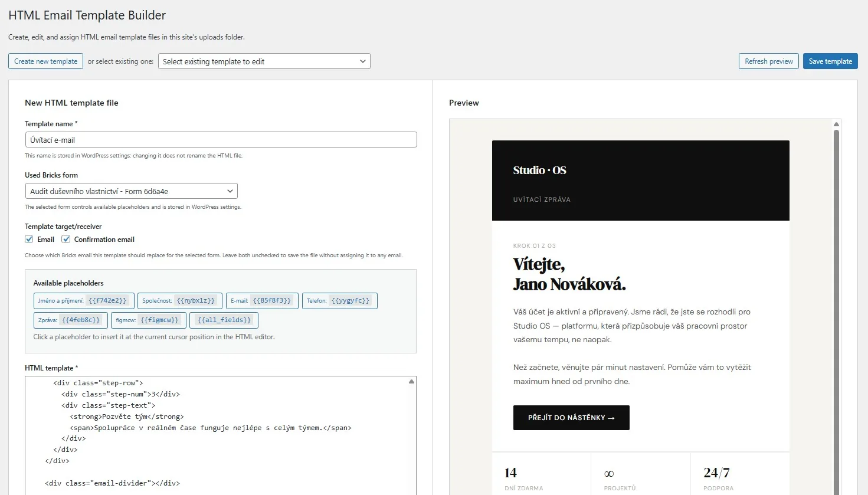Click the PŘEJÍT DO NÁSTĚNKY button in preview

(x=571, y=418)
